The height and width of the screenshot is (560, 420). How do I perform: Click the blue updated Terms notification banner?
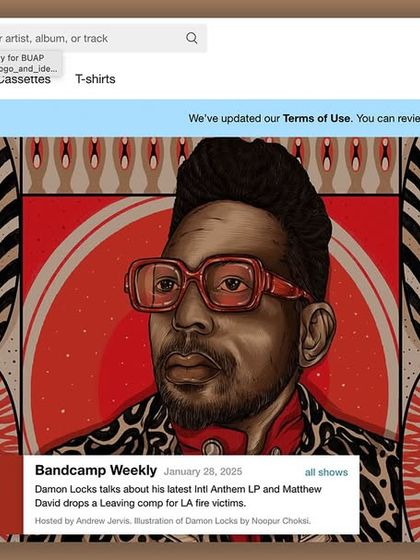[210, 118]
